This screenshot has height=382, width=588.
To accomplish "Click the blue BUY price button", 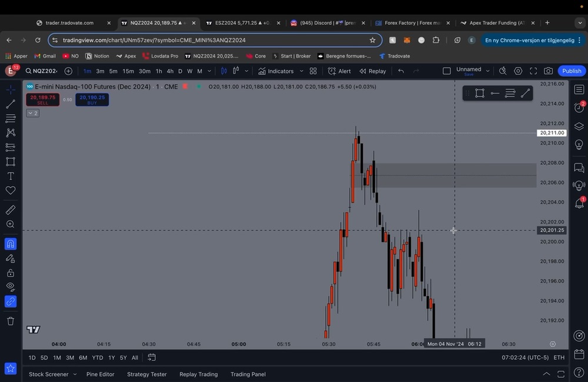I will click(x=92, y=99).
